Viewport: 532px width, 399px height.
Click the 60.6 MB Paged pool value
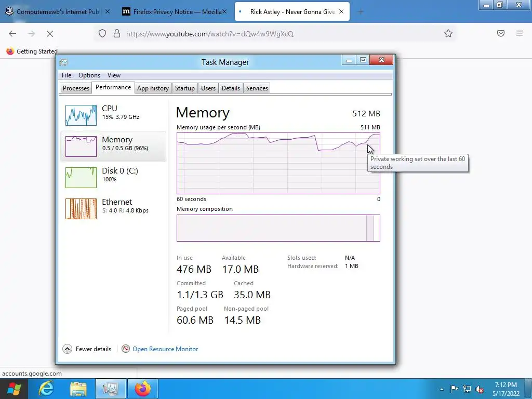coord(195,320)
